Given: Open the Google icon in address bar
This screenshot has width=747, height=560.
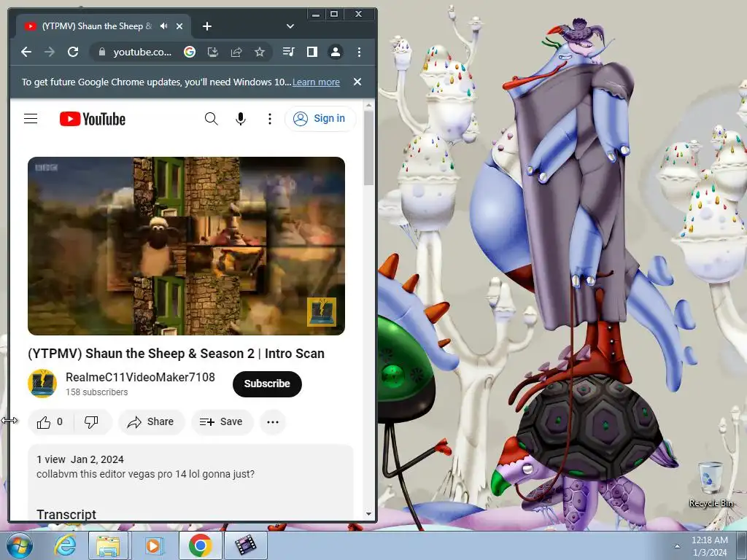Looking at the screenshot, I should pos(190,52).
